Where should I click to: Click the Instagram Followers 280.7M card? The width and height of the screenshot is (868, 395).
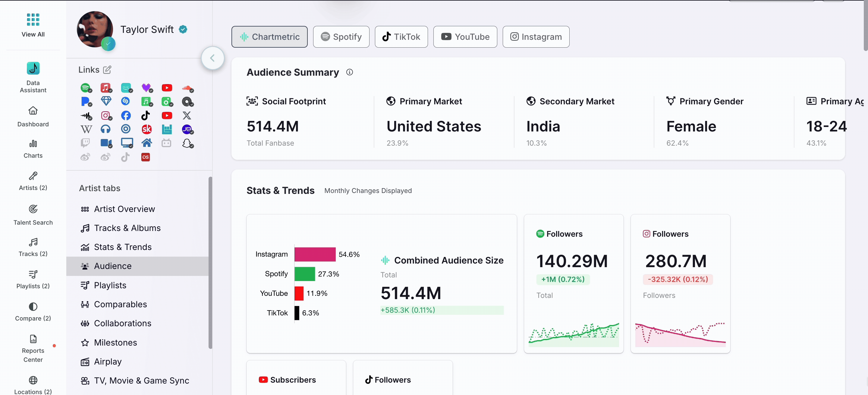680,284
